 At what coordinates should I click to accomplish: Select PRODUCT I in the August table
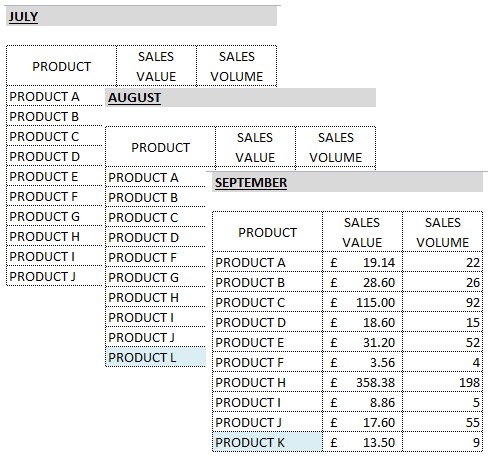pyautogui.click(x=155, y=317)
